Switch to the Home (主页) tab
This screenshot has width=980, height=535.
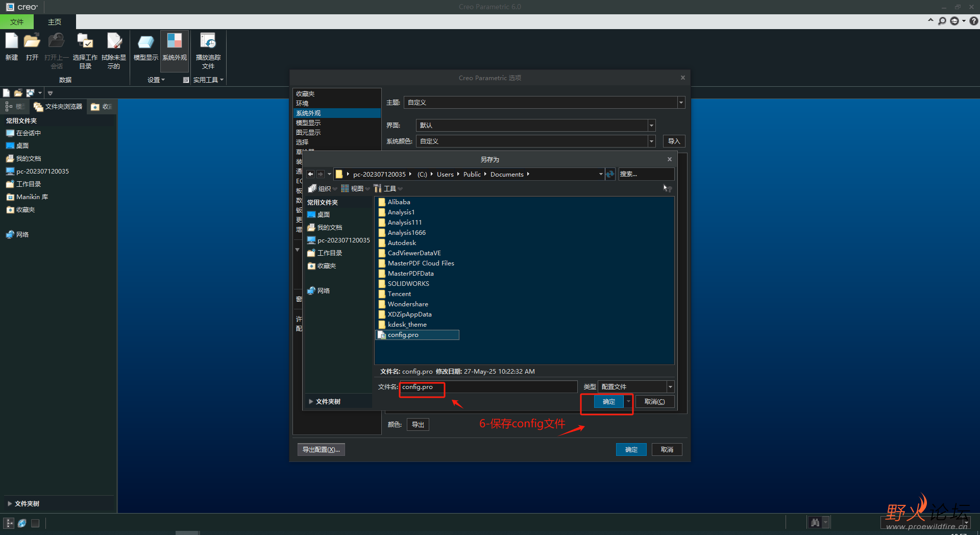pos(55,22)
